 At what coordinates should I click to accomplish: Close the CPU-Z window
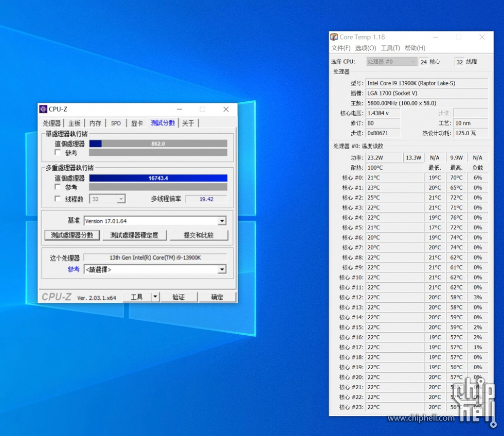(x=226, y=109)
